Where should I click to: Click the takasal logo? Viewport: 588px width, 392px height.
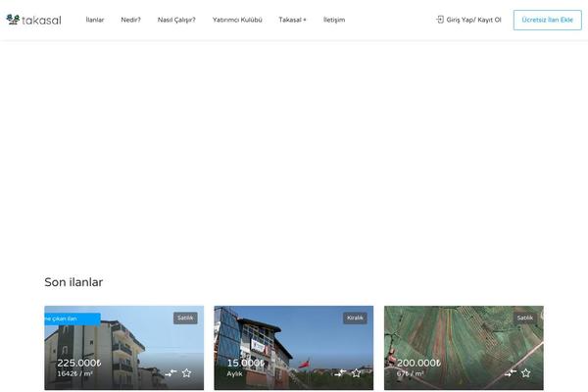33,20
